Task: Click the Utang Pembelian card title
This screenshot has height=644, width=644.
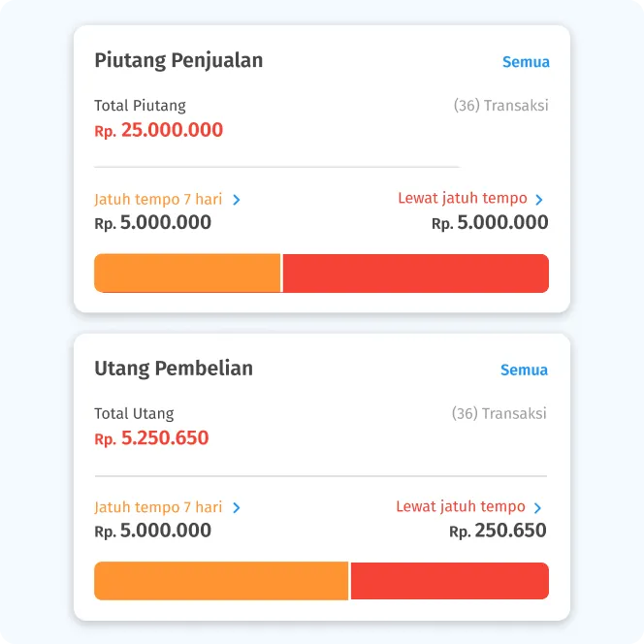Action: click(x=174, y=369)
